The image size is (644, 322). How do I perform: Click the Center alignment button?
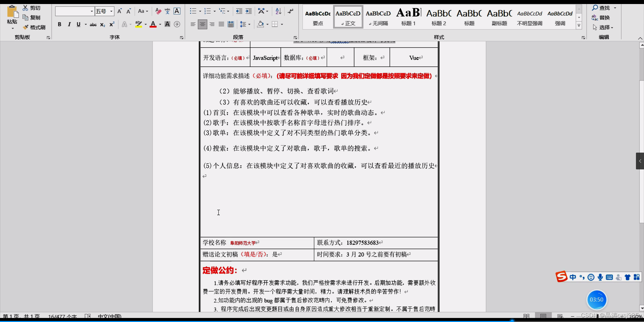click(x=202, y=24)
